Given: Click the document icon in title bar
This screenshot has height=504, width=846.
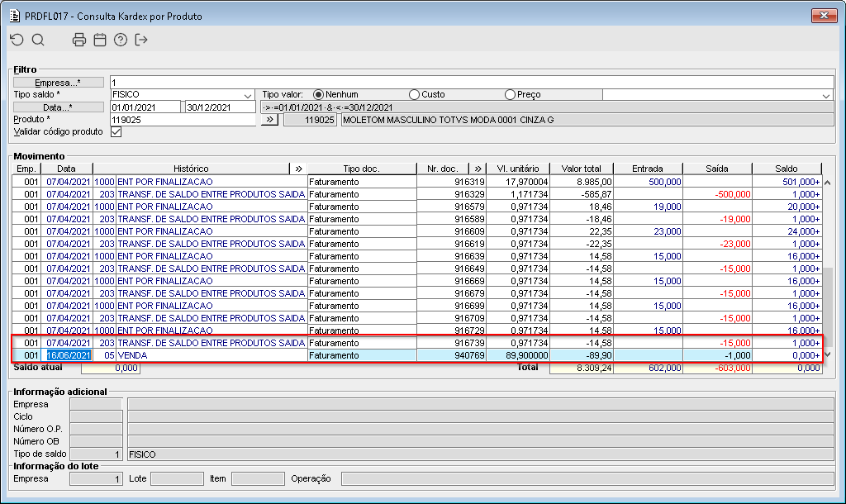Looking at the screenshot, I should (15, 16).
